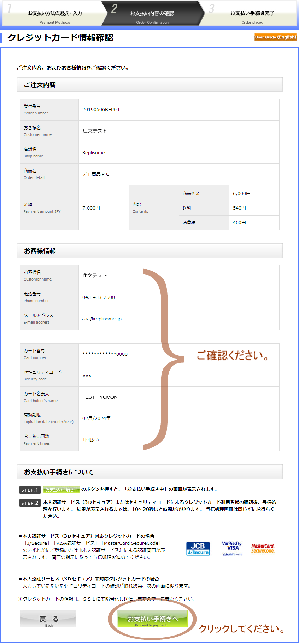The width and height of the screenshot is (299, 644).
Task: Click the Verified by VISA logo
Action: click(x=232, y=548)
